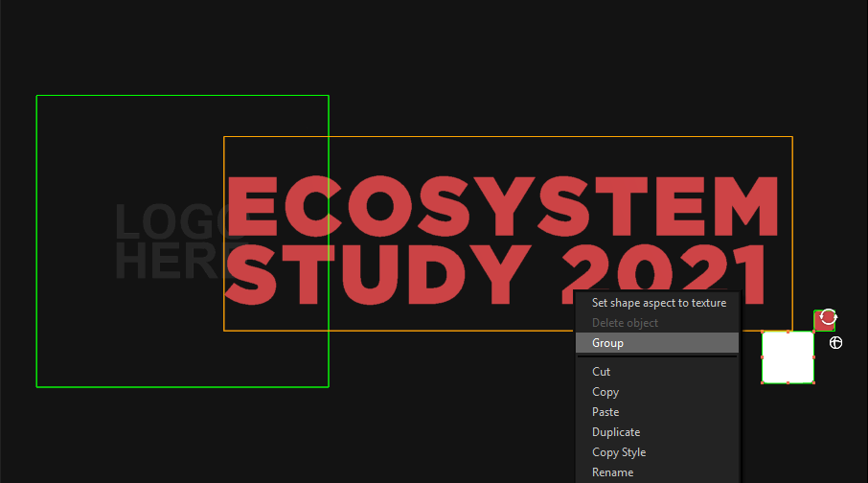
Task: Choose Copy in the context menu
Action: pyautogui.click(x=657, y=392)
